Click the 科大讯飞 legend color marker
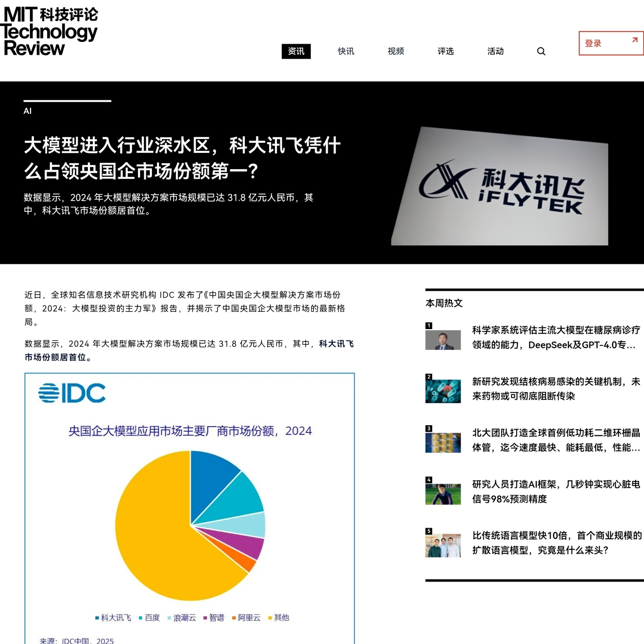Viewport: 644px width, 644px height. (97, 618)
